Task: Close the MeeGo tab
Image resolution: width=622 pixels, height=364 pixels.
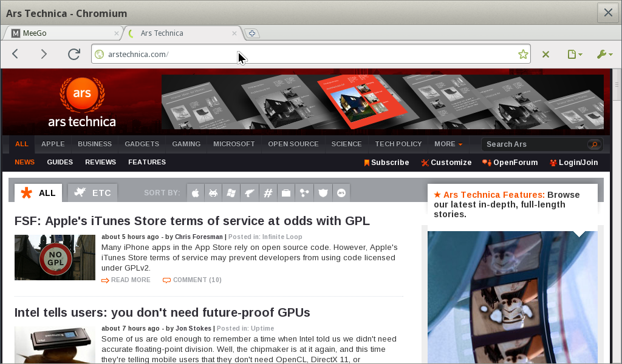Action: [x=116, y=33]
